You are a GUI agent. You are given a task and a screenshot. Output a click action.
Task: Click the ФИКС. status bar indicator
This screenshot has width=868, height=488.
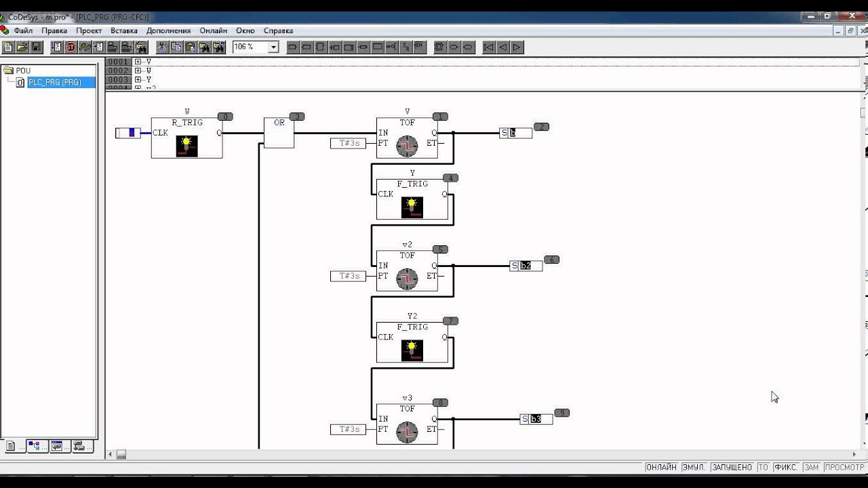point(786,467)
